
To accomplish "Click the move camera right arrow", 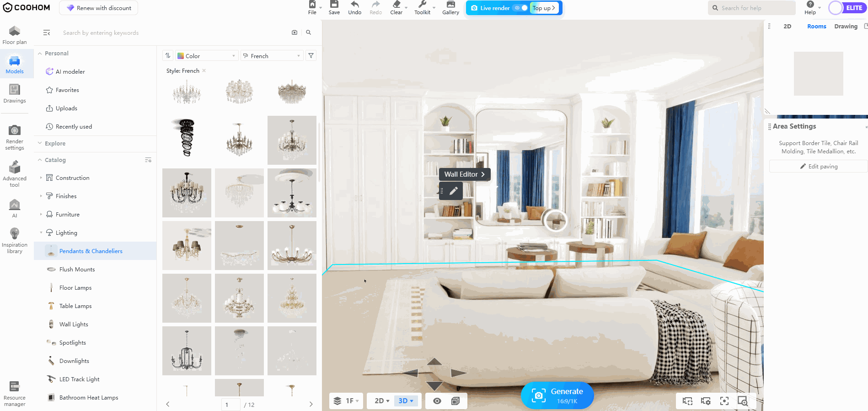I will (x=459, y=373).
